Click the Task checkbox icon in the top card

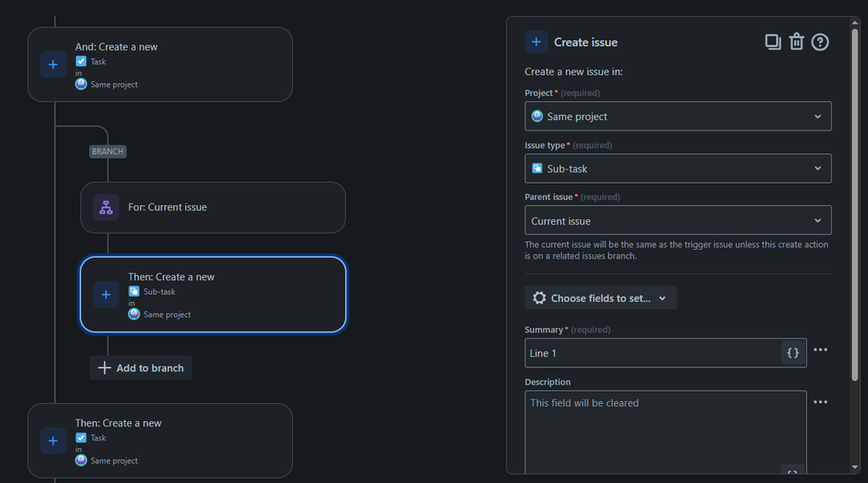(81, 61)
